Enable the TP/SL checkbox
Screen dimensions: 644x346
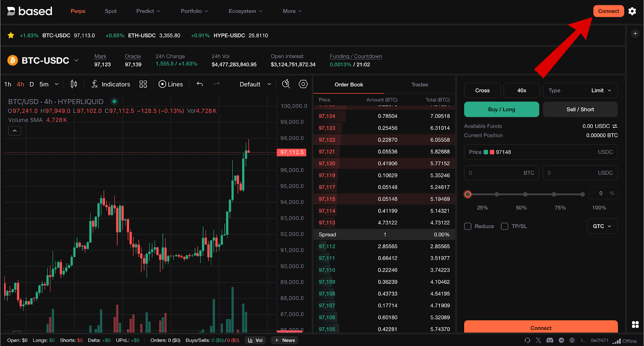pos(504,226)
